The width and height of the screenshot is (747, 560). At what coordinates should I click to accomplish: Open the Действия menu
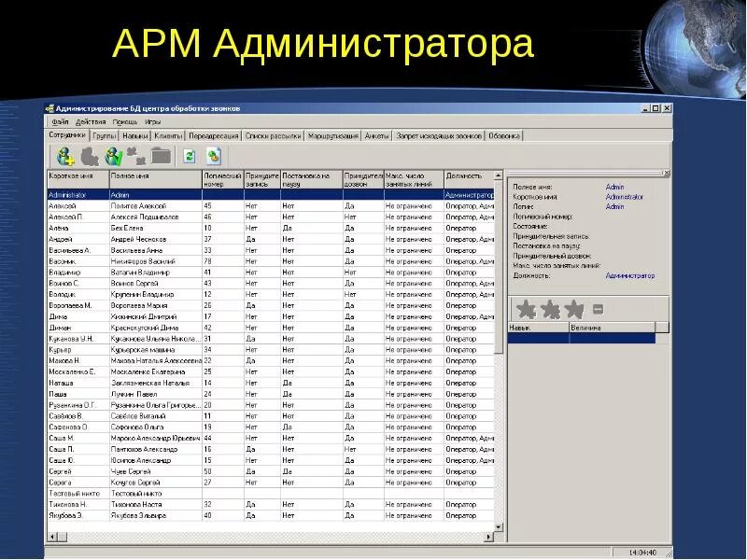pyautogui.click(x=91, y=122)
